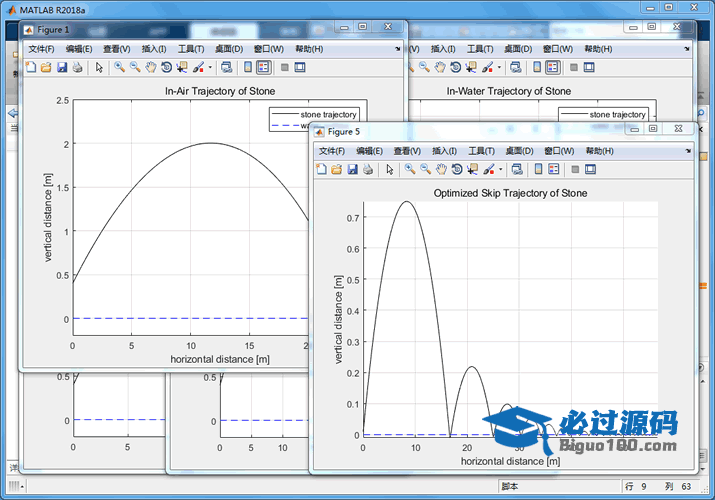Select Zoom In tool in Figure 5 toolbar
The width and height of the screenshot is (715, 500).
click(x=410, y=170)
